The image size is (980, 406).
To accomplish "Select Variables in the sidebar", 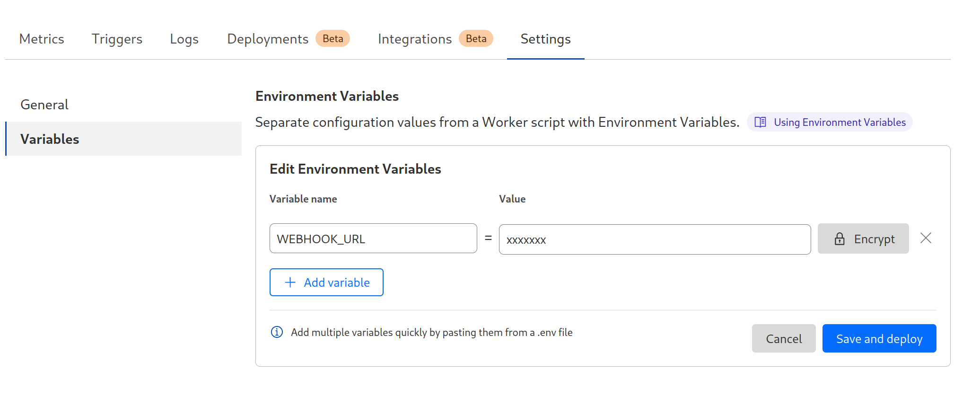I will pyautogui.click(x=50, y=139).
